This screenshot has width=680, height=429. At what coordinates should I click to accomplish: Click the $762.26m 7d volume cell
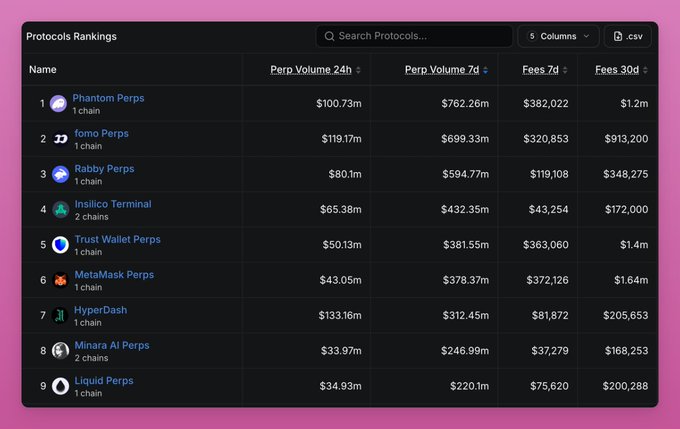click(465, 104)
